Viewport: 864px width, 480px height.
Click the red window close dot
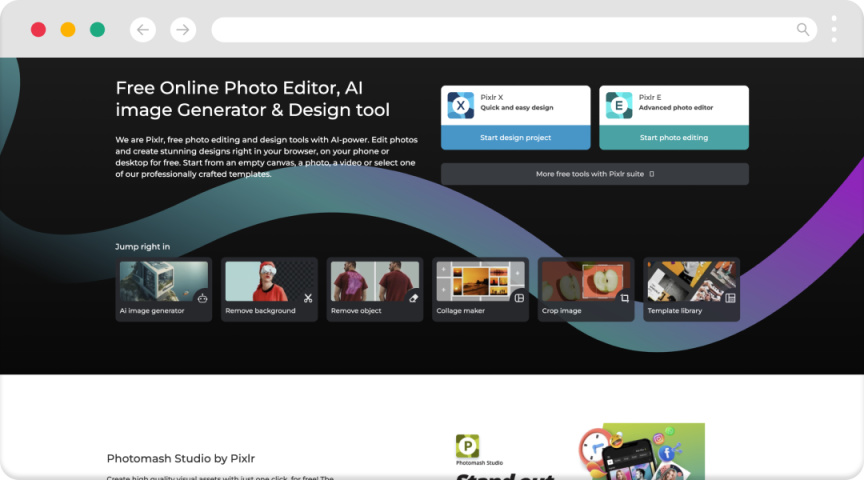point(38,30)
